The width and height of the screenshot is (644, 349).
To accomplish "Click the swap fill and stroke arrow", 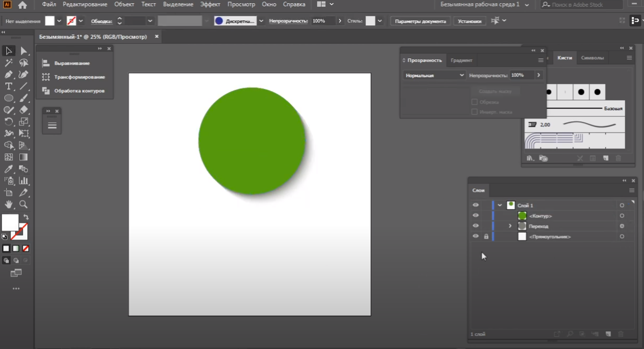I will 26,217.
